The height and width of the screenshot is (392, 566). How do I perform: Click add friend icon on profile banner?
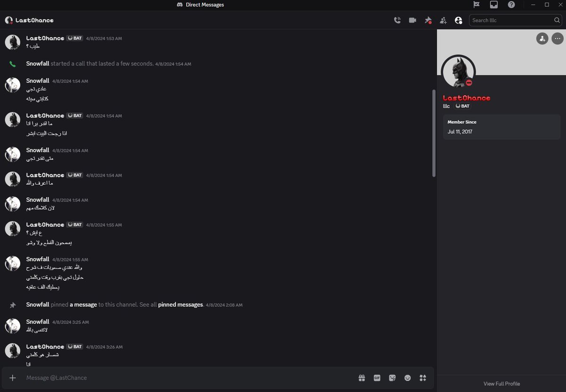click(542, 39)
